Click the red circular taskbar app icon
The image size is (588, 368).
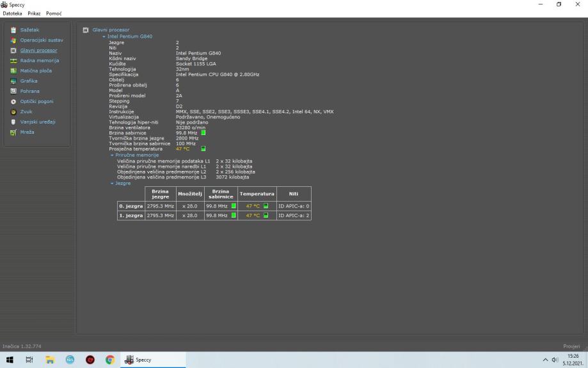click(90, 360)
